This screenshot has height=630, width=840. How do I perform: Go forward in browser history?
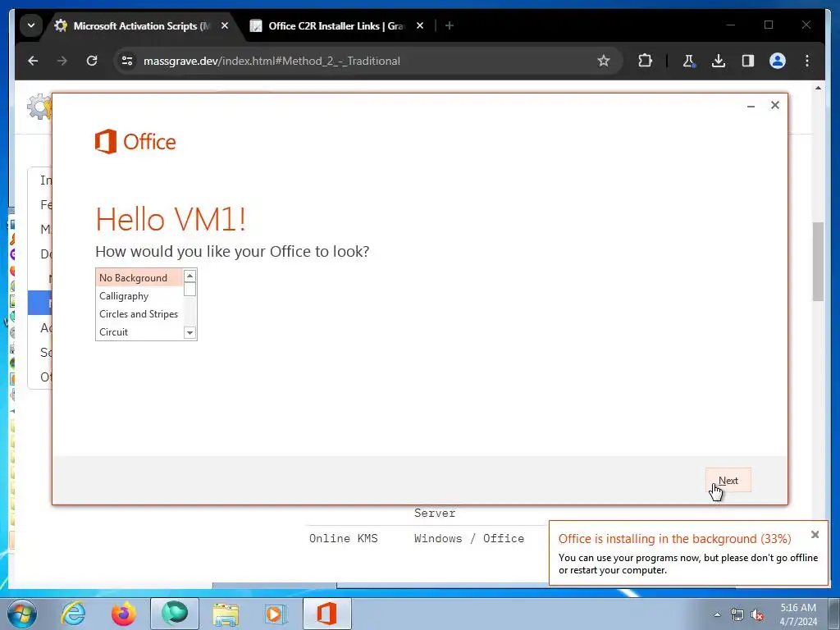click(x=62, y=61)
